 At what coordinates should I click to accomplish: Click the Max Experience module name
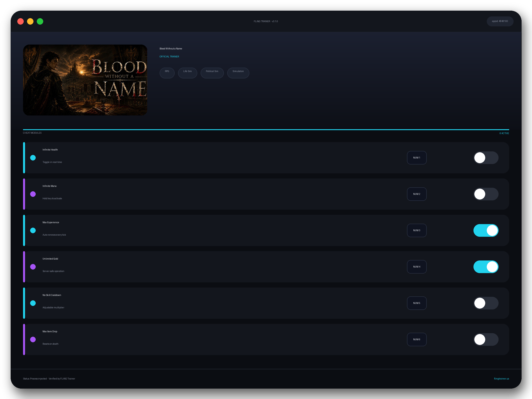tap(51, 223)
